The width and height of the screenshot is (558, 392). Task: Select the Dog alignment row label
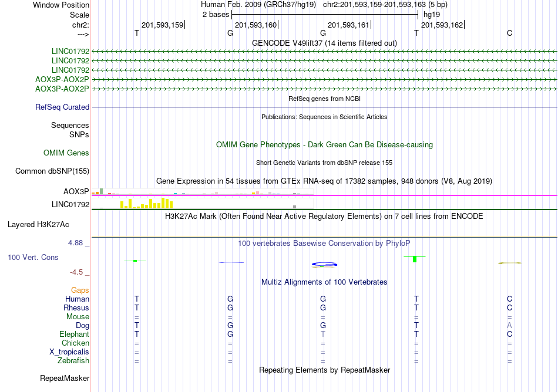(82, 326)
